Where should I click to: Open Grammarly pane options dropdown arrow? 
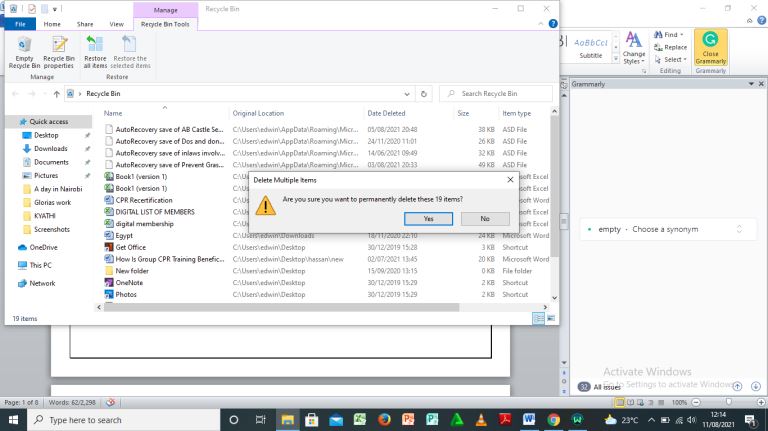click(751, 84)
